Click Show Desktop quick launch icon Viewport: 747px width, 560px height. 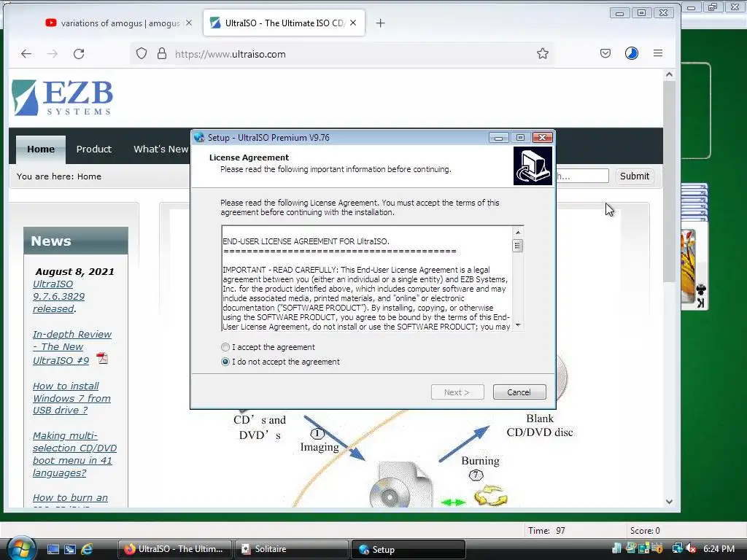53,549
